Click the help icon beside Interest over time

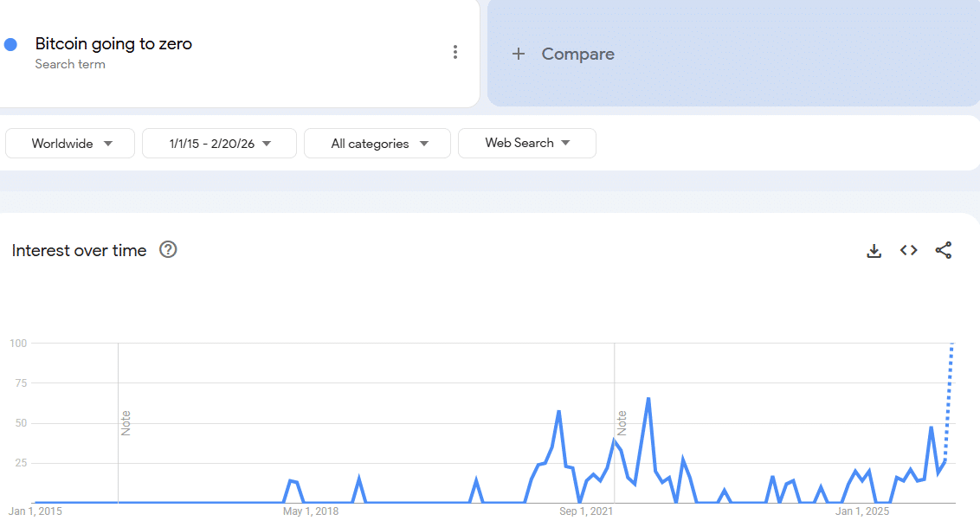pos(169,250)
